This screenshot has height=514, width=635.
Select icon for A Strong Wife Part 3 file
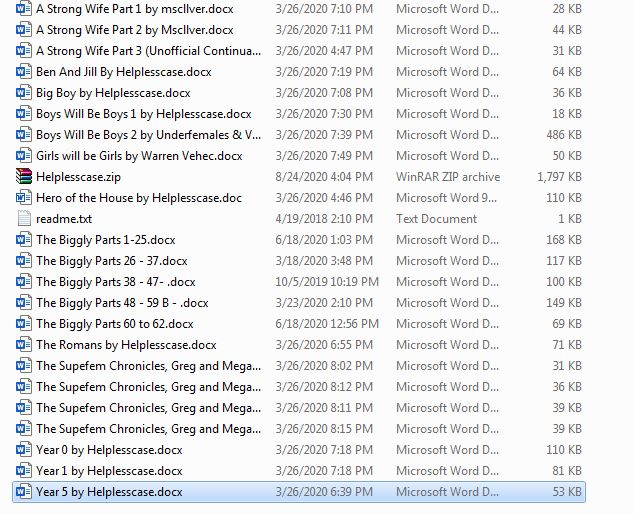click(x=23, y=51)
